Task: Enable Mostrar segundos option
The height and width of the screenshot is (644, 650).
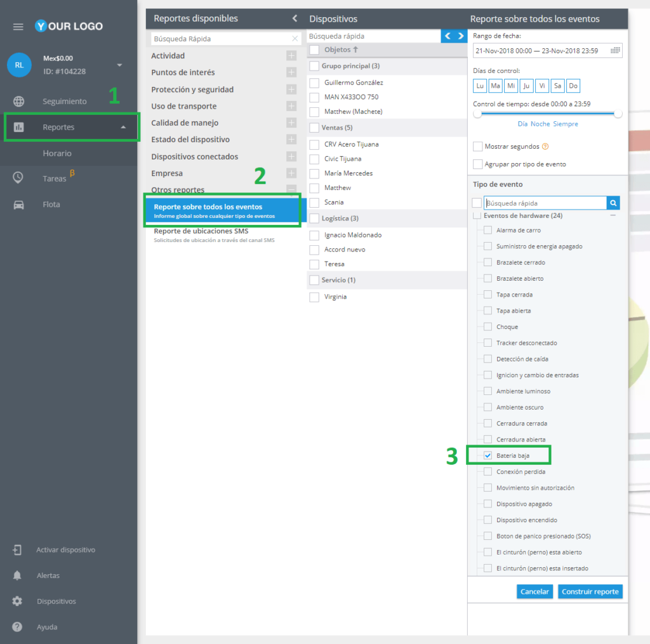Action: point(477,146)
